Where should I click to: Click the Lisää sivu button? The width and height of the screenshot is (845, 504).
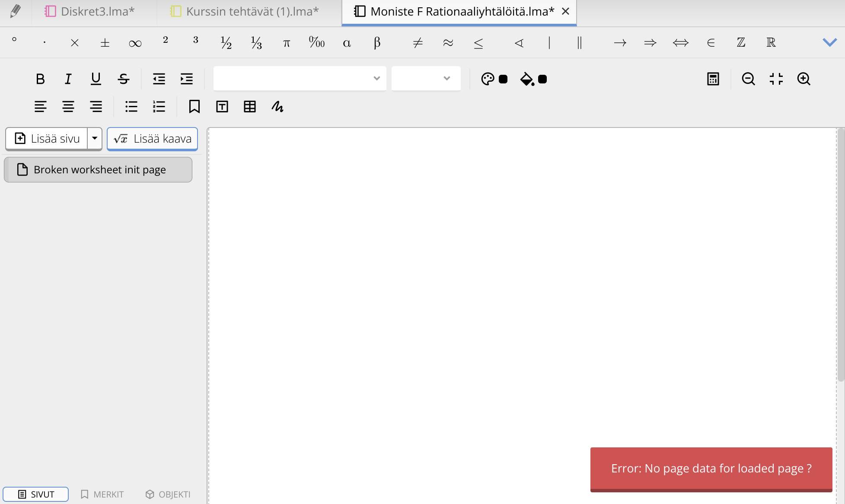click(x=47, y=139)
